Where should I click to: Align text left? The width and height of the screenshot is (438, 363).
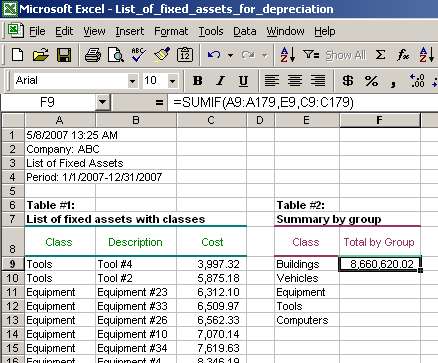coord(272,81)
